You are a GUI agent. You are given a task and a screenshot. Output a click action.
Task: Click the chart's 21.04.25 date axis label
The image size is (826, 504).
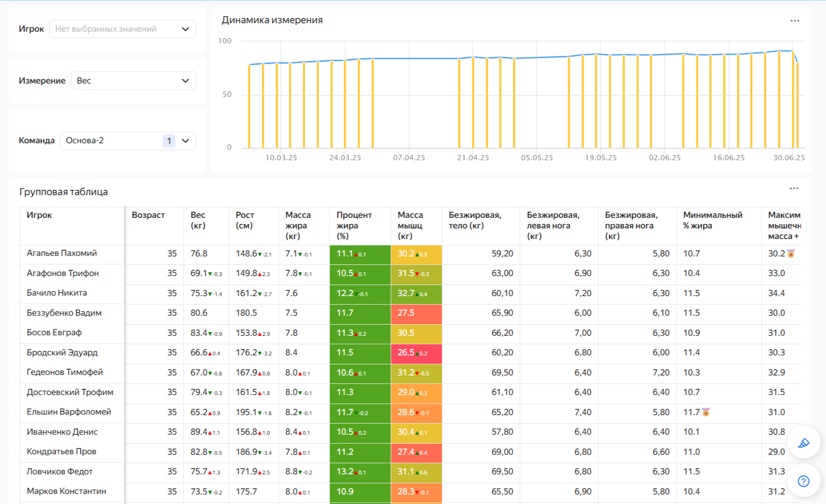[473, 158]
